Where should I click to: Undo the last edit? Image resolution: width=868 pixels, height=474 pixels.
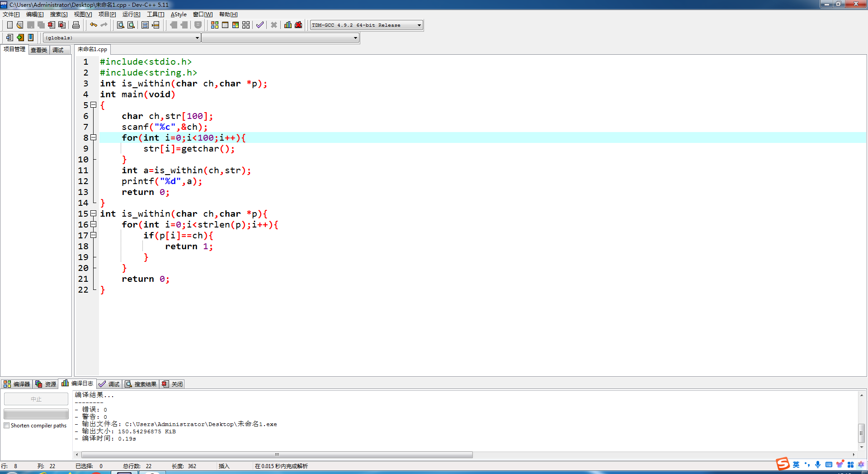94,25
